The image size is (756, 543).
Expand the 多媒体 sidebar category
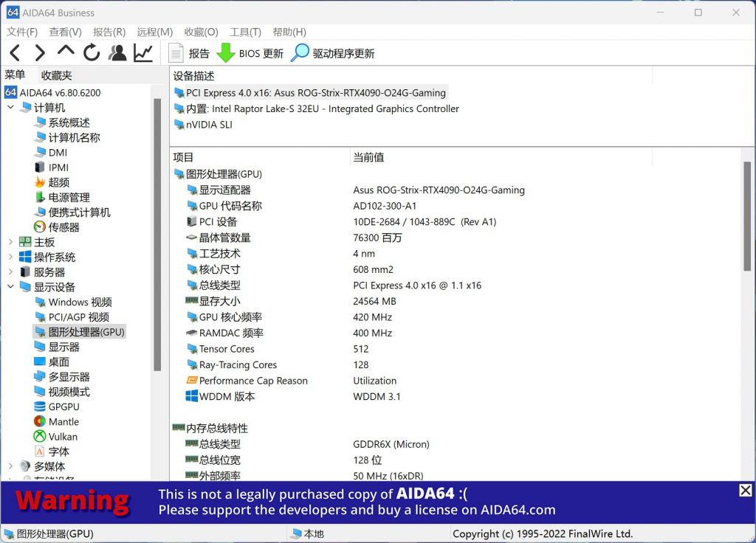pos(10,466)
